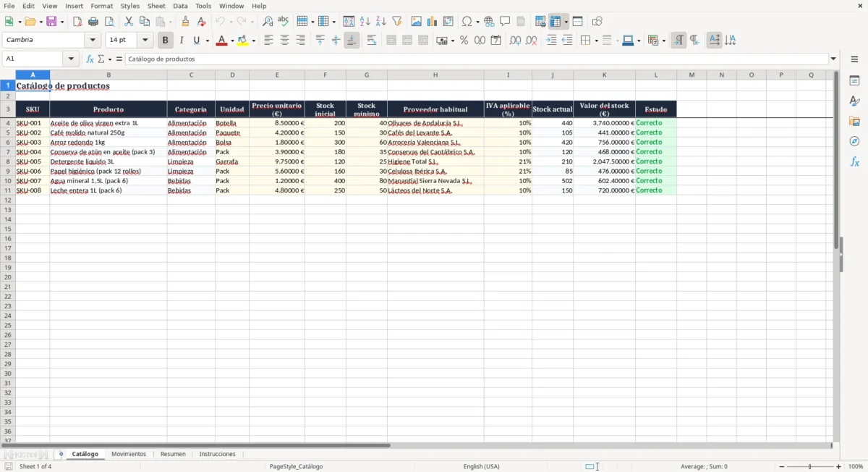Select column C header

[x=191, y=75]
